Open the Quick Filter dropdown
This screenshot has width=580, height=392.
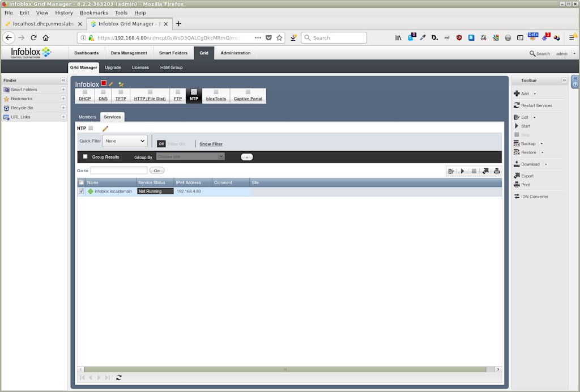pos(125,141)
